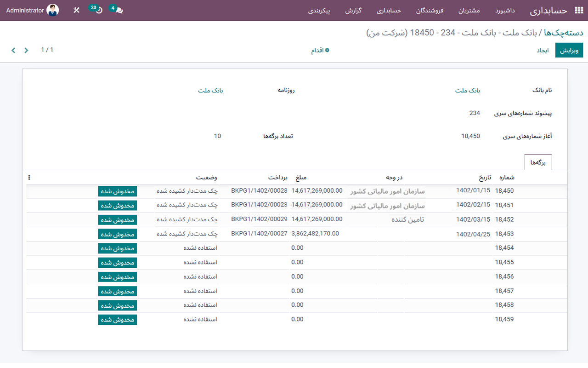588x368 pixels.
Task: Open the activities clock icon with 30 badge
Action: [96, 10]
